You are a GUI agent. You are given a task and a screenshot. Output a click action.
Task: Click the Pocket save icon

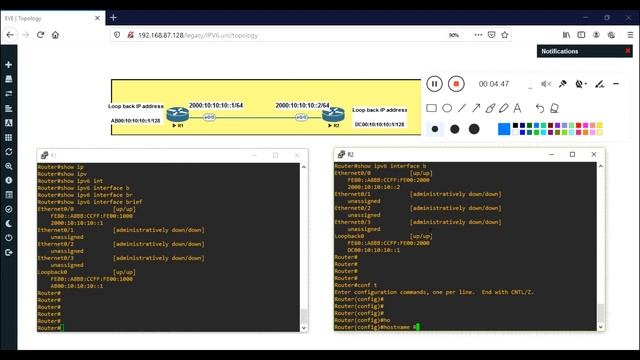(491, 35)
